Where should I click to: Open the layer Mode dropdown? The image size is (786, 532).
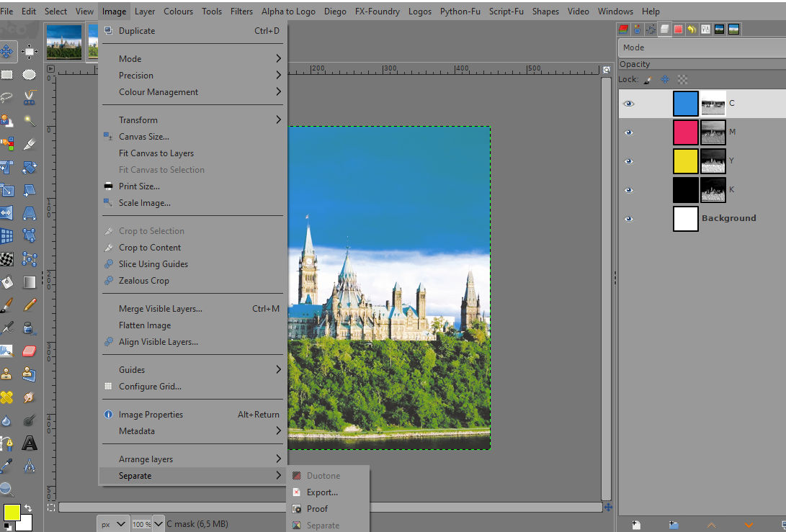[700, 48]
